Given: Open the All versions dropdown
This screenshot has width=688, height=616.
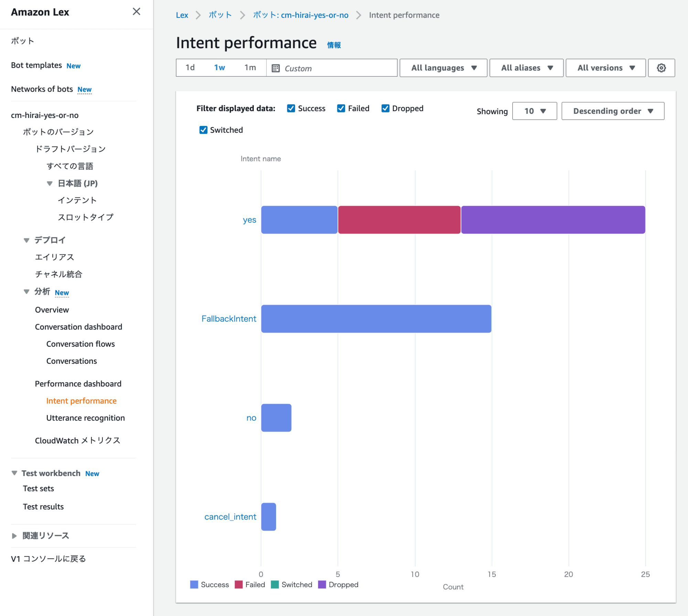Looking at the screenshot, I should tap(605, 68).
